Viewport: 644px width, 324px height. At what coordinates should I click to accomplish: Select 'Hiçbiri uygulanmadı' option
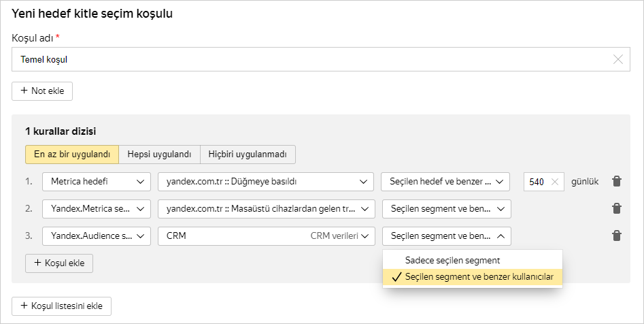click(248, 155)
